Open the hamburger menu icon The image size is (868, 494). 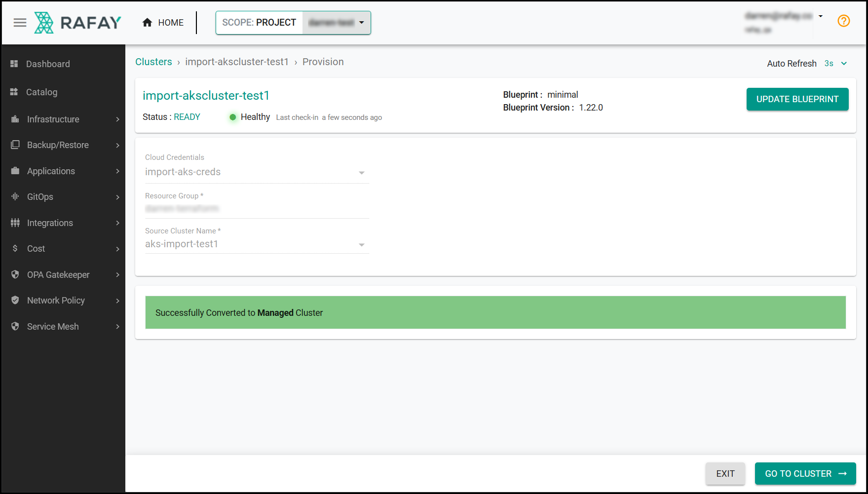coord(20,23)
